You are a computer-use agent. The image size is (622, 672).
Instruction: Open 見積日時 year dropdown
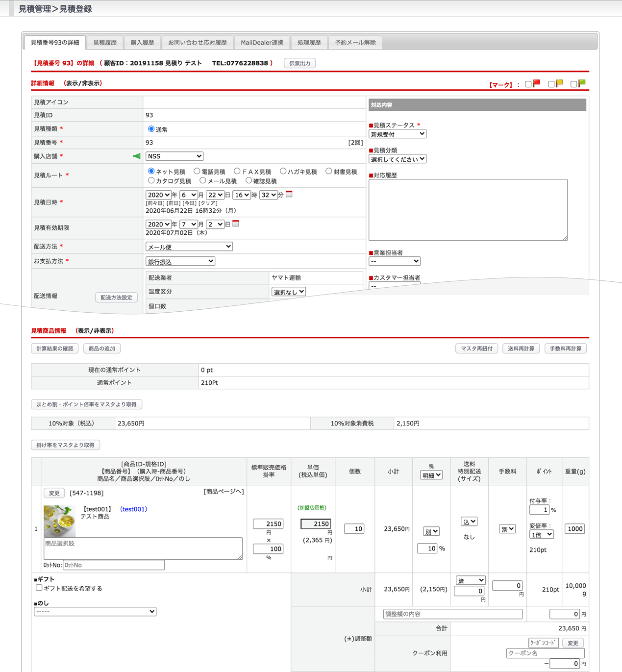pos(158,195)
